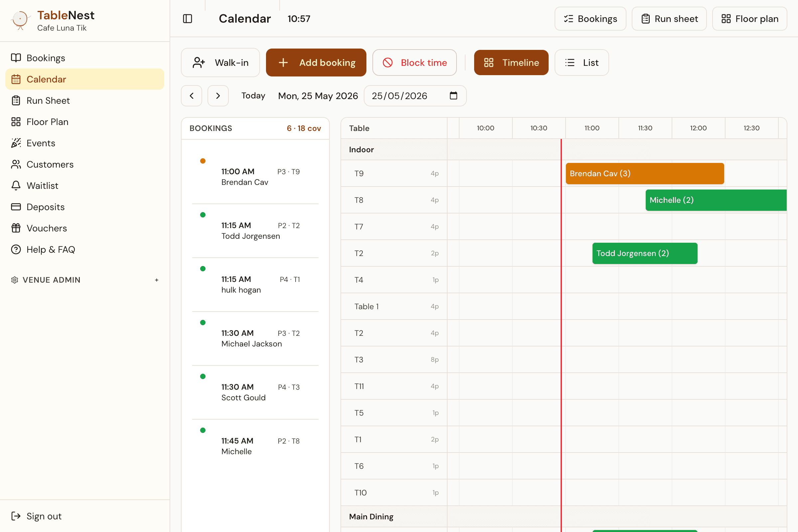Open Todd Jorgensen 11:15 AM booking
Image resolution: width=798 pixels, height=532 pixels.
tap(255, 231)
